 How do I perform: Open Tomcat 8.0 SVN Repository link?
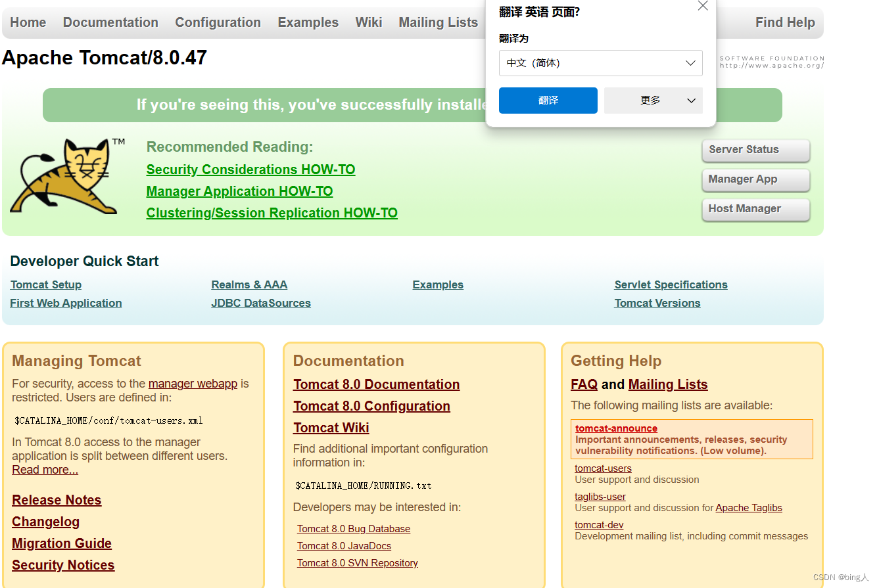(x=358, y=563)
